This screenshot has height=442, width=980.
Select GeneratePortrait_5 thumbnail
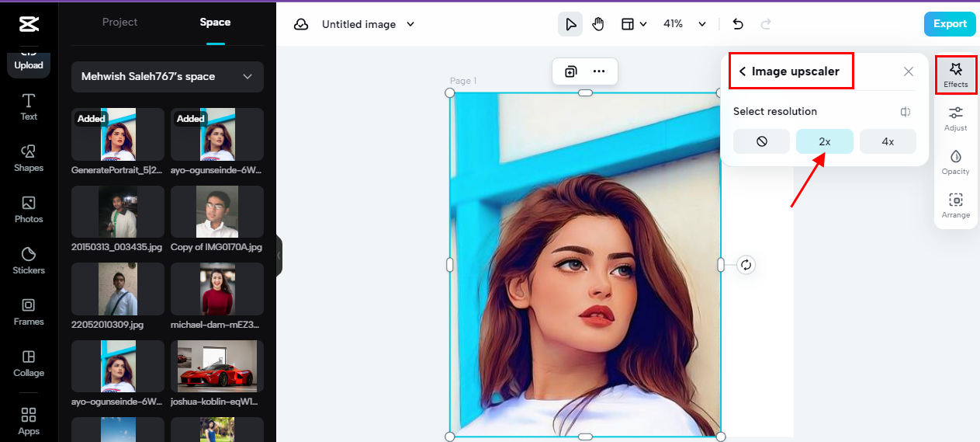(118, 134)
